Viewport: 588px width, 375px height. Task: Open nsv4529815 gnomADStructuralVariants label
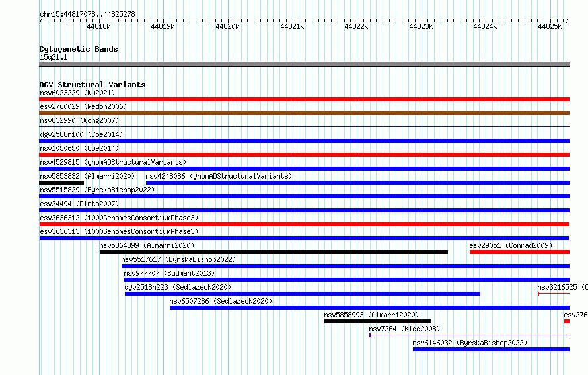coord(113,162)
